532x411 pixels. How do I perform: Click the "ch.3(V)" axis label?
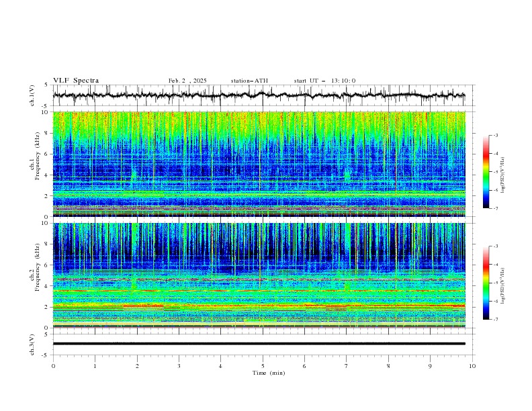tap(32, 345)
